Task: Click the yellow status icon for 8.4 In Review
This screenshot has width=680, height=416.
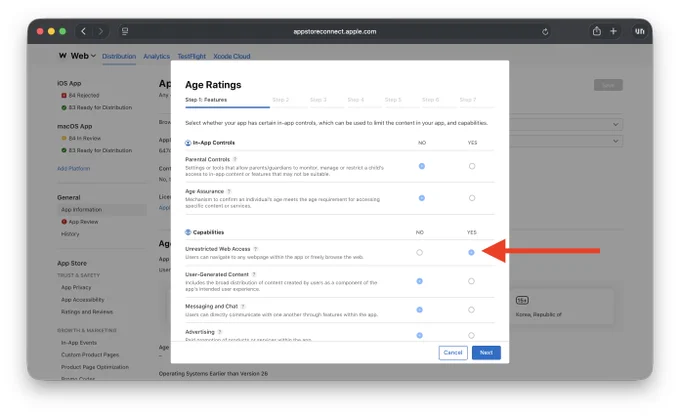Action: (64, 138)
